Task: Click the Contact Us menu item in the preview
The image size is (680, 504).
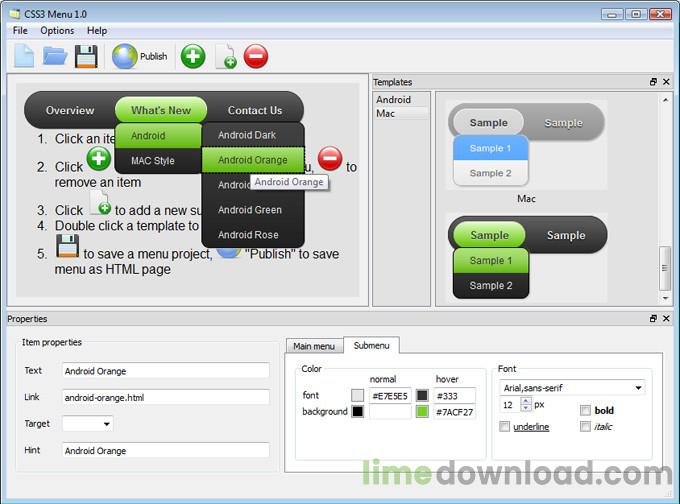Action: [255, 110]
